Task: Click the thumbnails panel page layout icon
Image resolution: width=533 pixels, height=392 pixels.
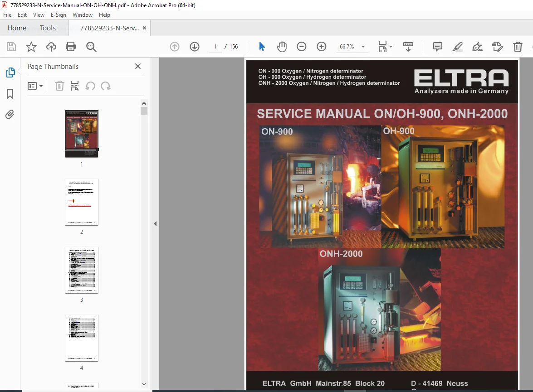Action: point(74,86)
